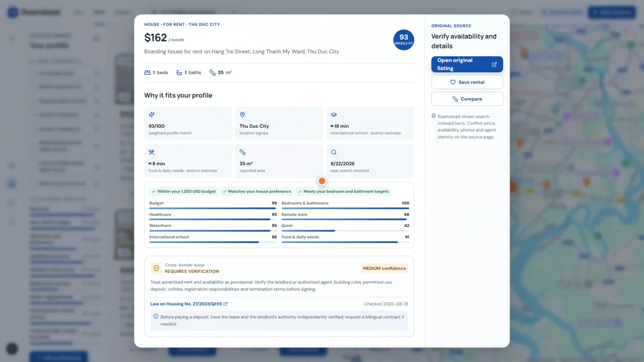Save this rental
Image resolution: width=644 pixels, height=362 pixels.
pyautogui.click(x=467, y=82)
